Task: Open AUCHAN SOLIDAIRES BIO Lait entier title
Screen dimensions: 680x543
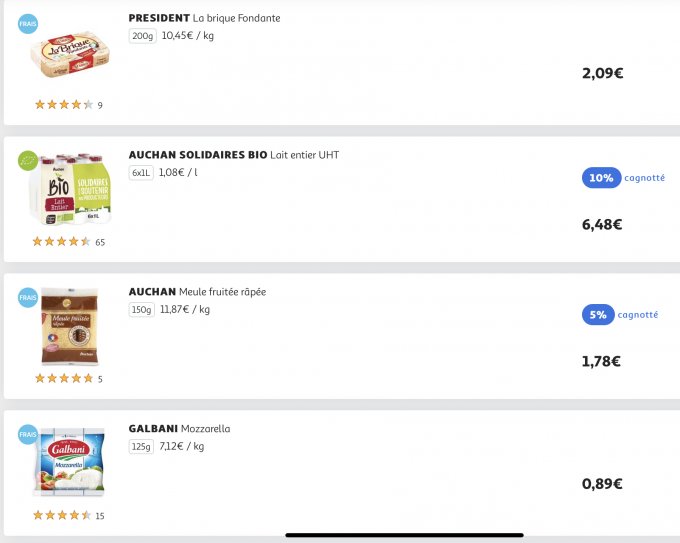Action: (x=233, y=155)
